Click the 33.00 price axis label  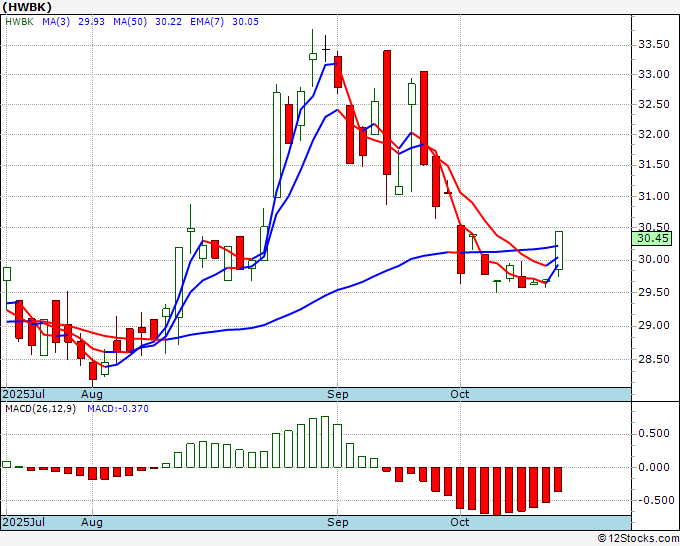click(654, 75)
